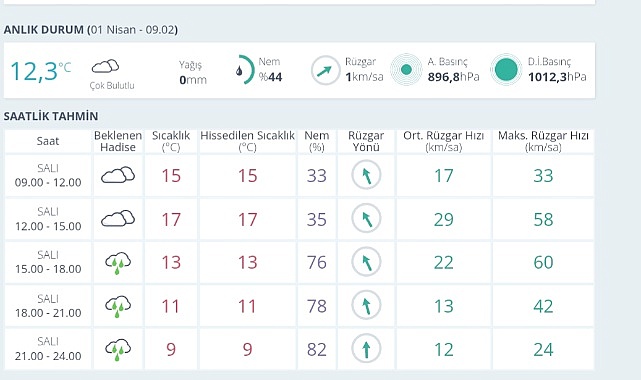Click average wind speed value 17
641x380 pixels.
click(444, 176)
